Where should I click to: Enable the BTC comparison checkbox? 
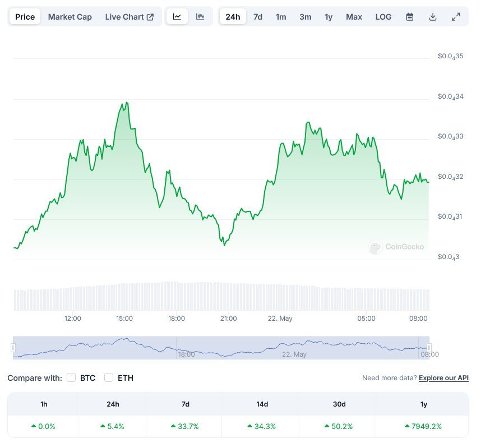(71, 377)
